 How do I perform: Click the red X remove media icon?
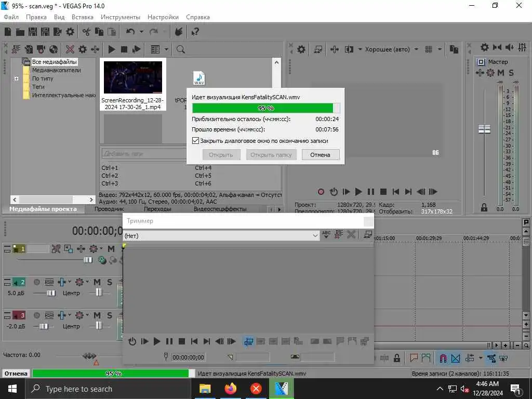click(70, 49)
